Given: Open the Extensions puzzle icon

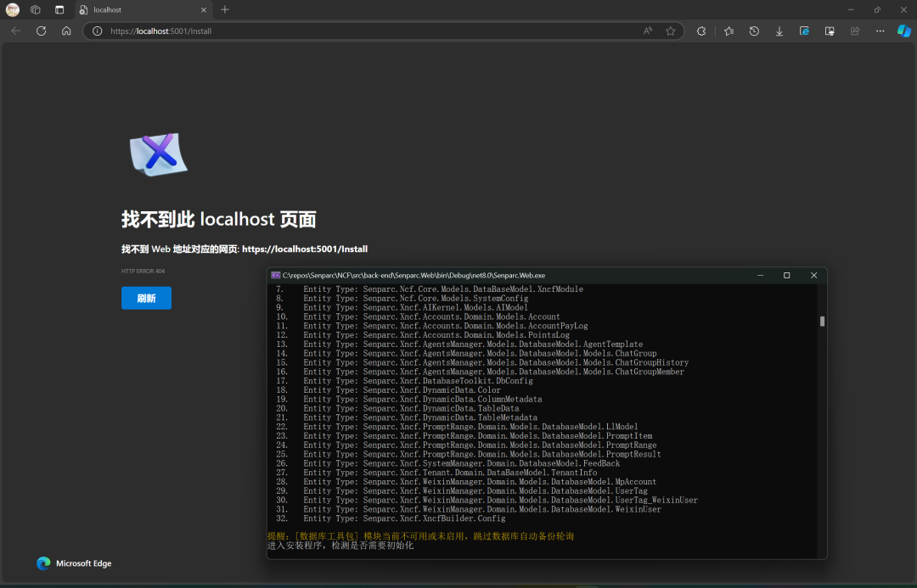Looking at the screenshot, I should (701, 31).
